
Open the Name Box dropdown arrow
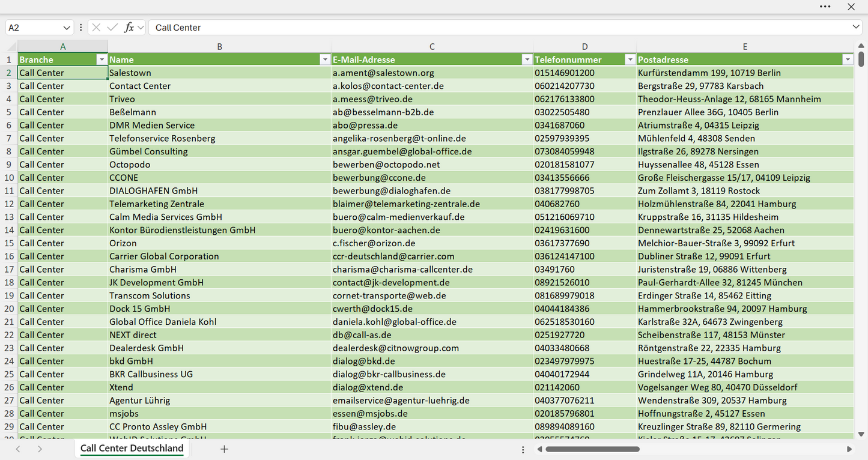point(66,28)
